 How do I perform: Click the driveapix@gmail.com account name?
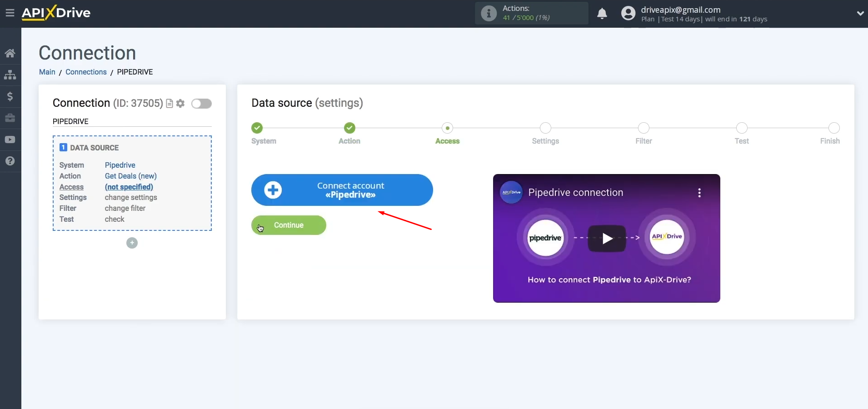681,10
